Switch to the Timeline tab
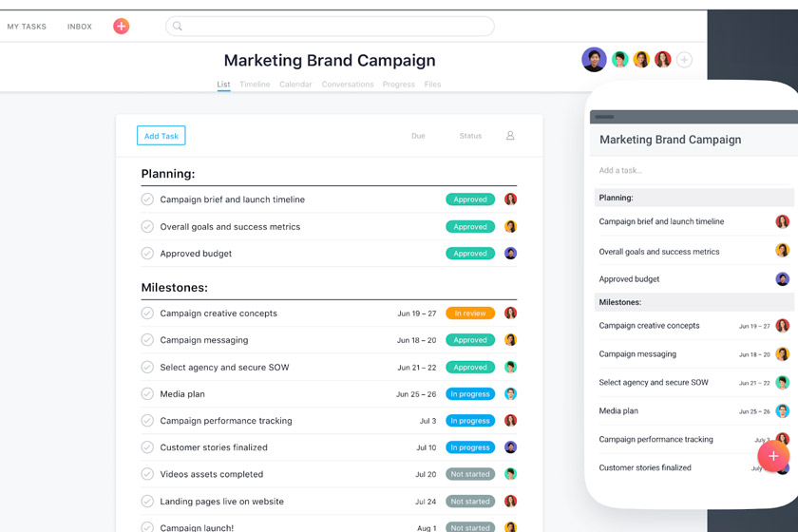The height and width of the screenshot is (532, 798). click(x=255, y=85)
